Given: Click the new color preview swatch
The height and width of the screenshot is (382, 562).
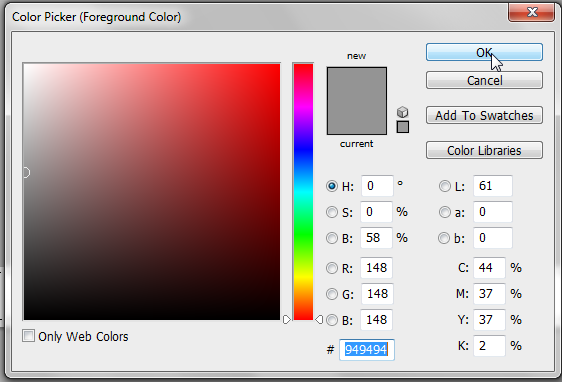Looking at the screenshot, I should pos(357,84).
